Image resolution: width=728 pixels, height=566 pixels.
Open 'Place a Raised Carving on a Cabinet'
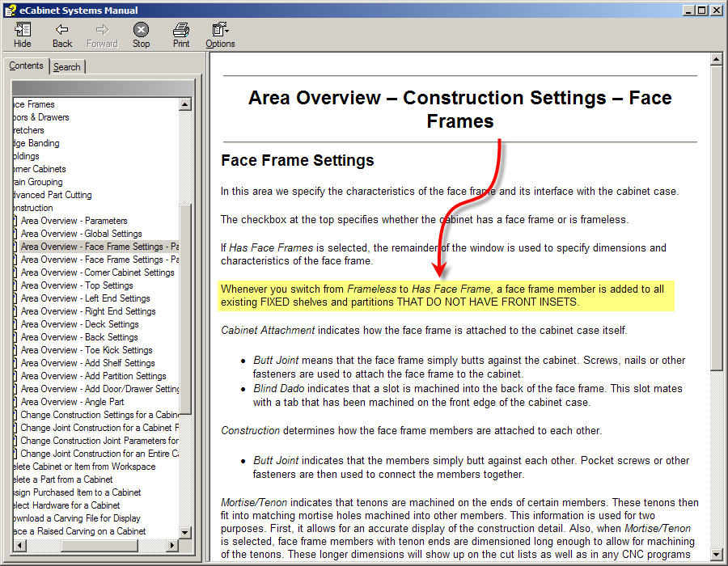(79, 532)
